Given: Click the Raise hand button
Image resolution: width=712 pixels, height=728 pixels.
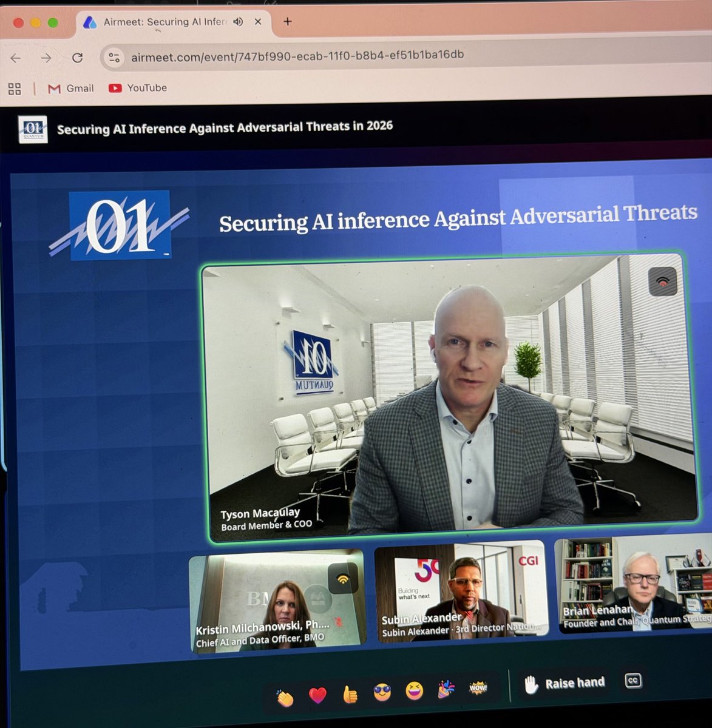Looking at the screenshot, I should [565, 684].
